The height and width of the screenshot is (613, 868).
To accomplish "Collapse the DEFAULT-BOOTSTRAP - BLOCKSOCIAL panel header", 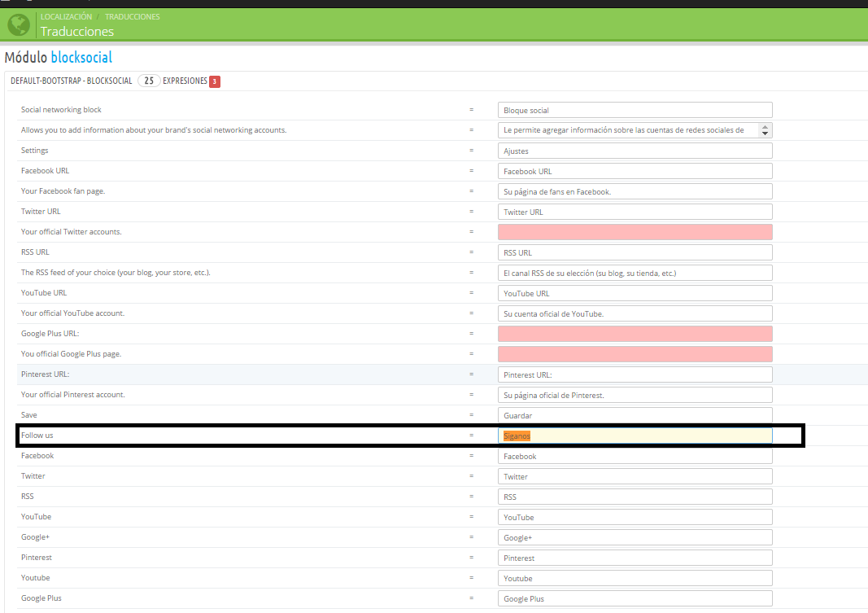I will 71,81.
